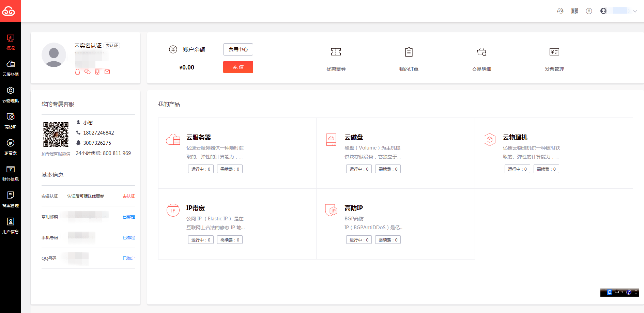This screenshot has height=313, width=644.
Task: Click the customer service QR code image
Action: [x=56, y=135]
